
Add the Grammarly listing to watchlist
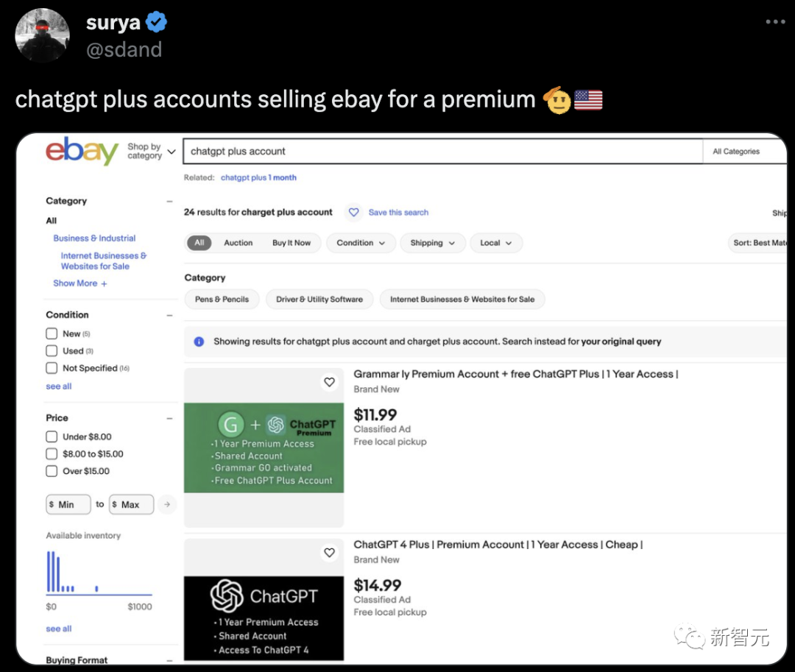(x=329, y=382)
